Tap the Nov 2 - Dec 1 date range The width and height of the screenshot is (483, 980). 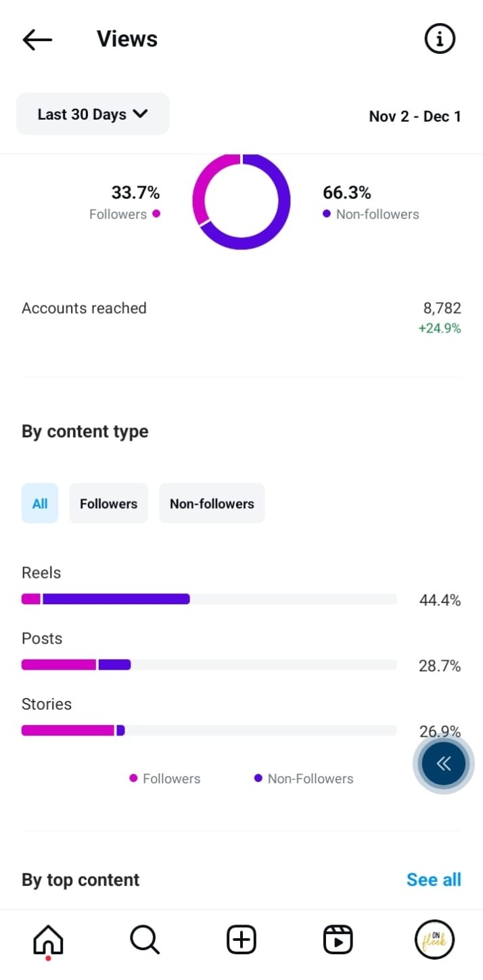[x=415, y=116]
